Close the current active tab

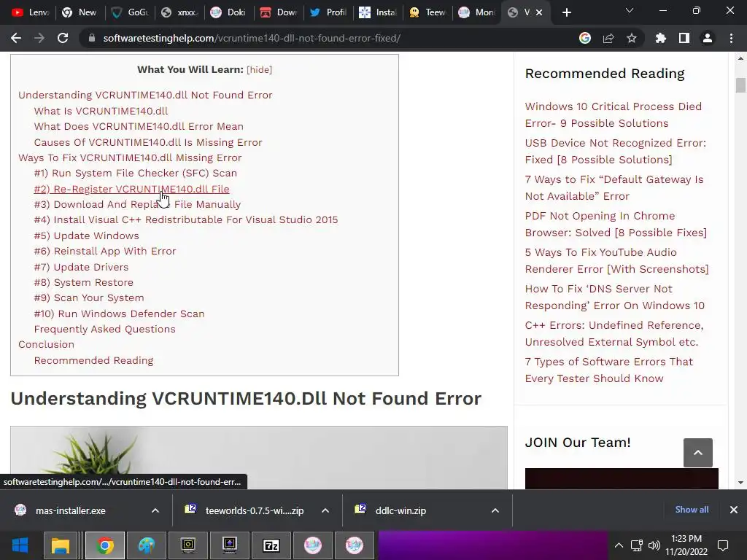[539, 12]
